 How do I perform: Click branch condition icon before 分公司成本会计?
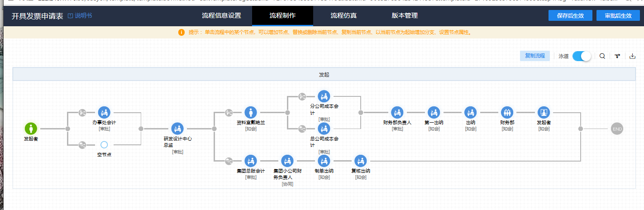[x=302, y=96]
